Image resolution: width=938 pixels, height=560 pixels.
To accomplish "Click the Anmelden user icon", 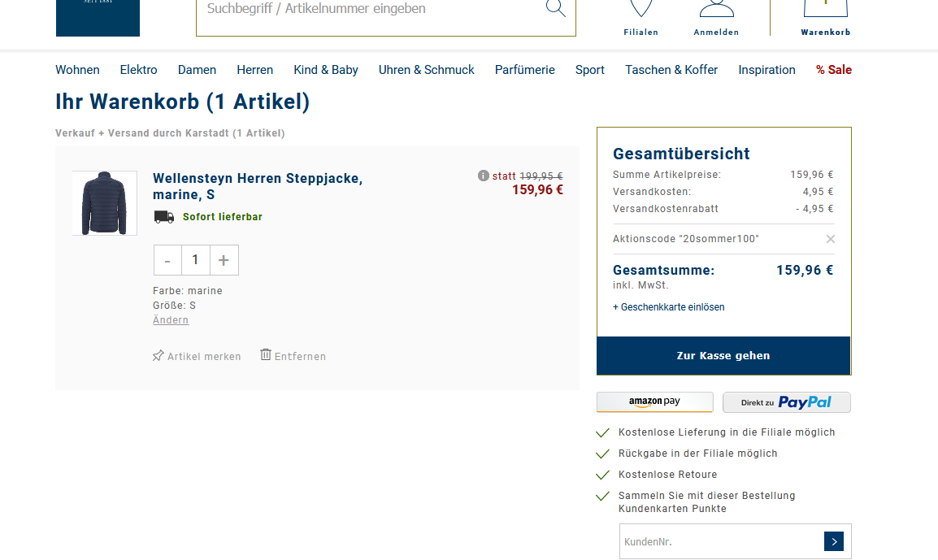I will 716,10.
